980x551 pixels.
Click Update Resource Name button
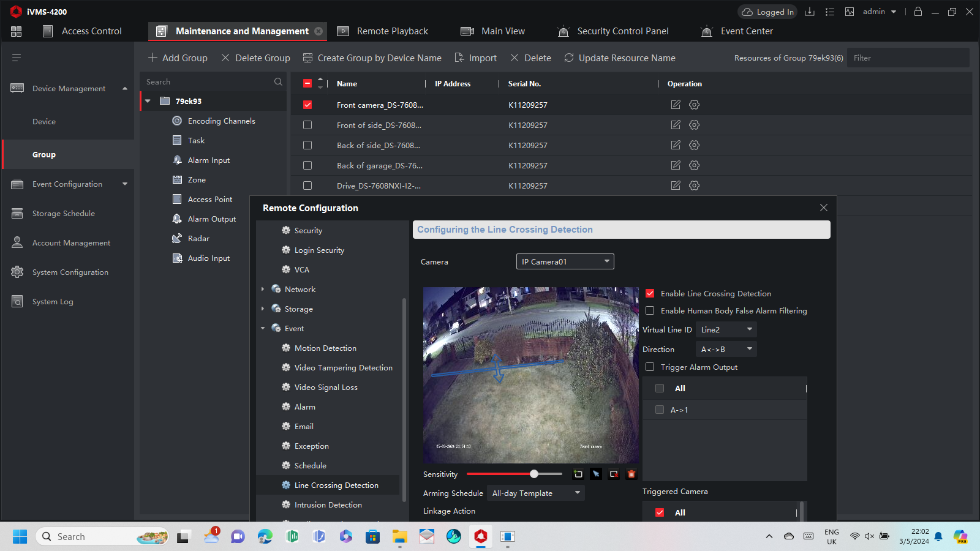coord(620,58)
